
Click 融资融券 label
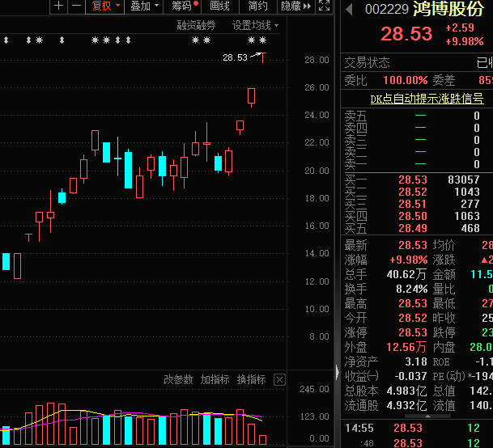click(196, 25)
